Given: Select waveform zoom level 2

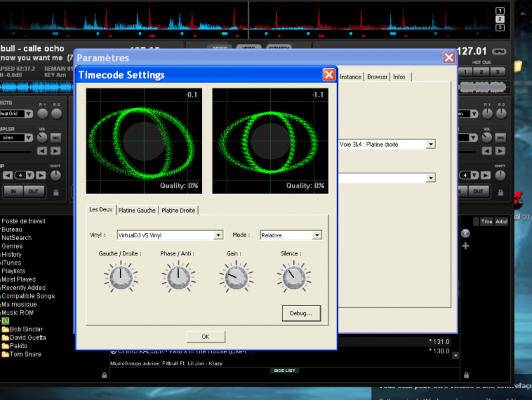Looking at the screenshot, I should pyautogui.click(x=500, y=19).
